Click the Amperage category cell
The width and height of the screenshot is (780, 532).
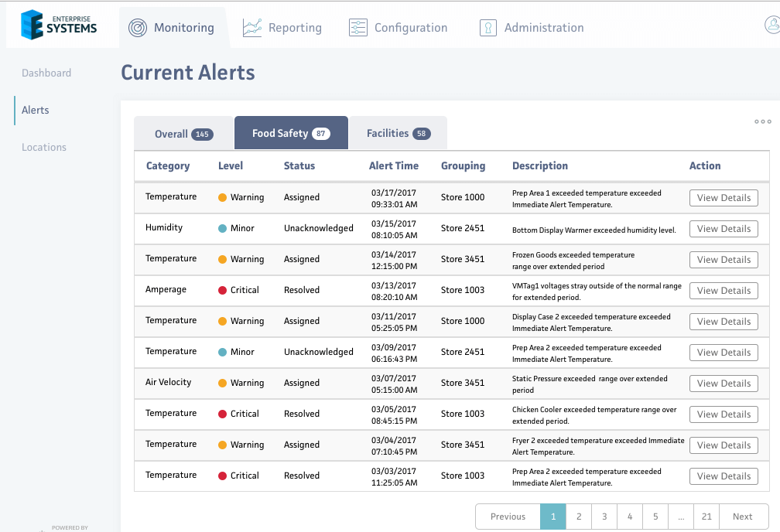click(x=166, y=290)
